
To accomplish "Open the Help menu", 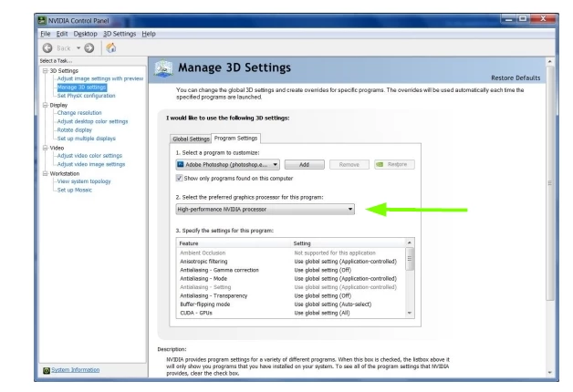I will point(149,34).
